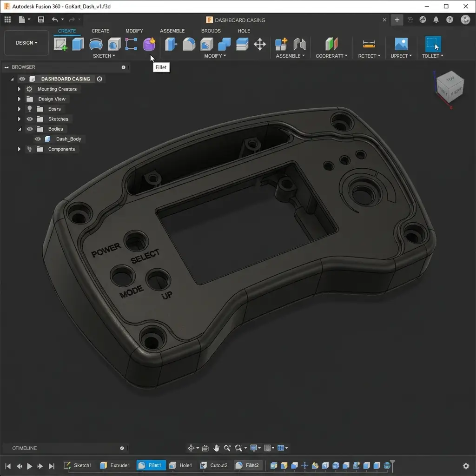This screenshot has height=476, width=476.
Task: Expand the Components folder node
Action: tap(19, 149)
